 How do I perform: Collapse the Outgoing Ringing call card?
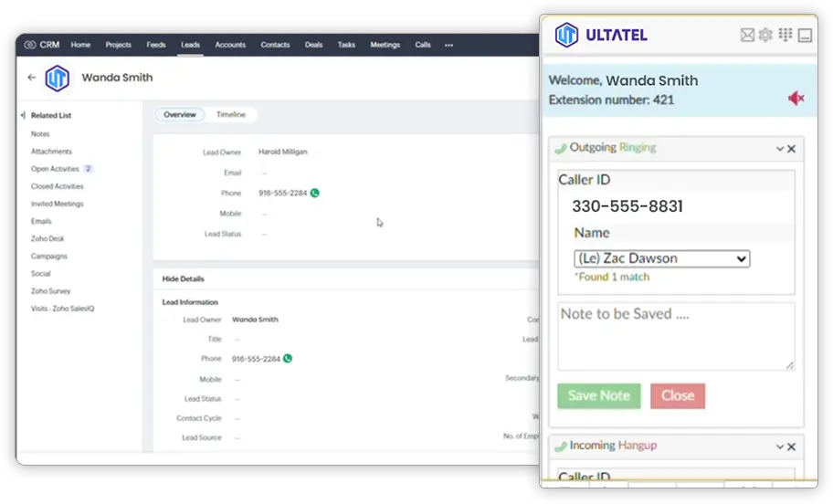780,149
